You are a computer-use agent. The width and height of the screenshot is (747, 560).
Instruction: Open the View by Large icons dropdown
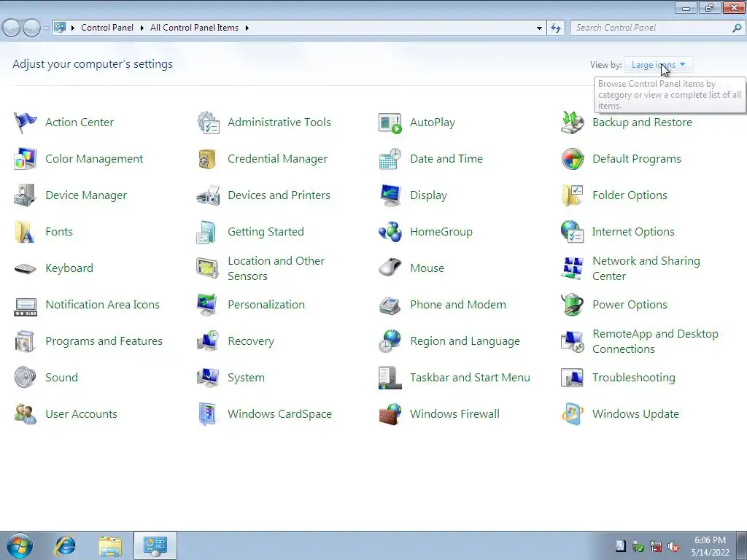pyautogui.click(x=659, y=65)
